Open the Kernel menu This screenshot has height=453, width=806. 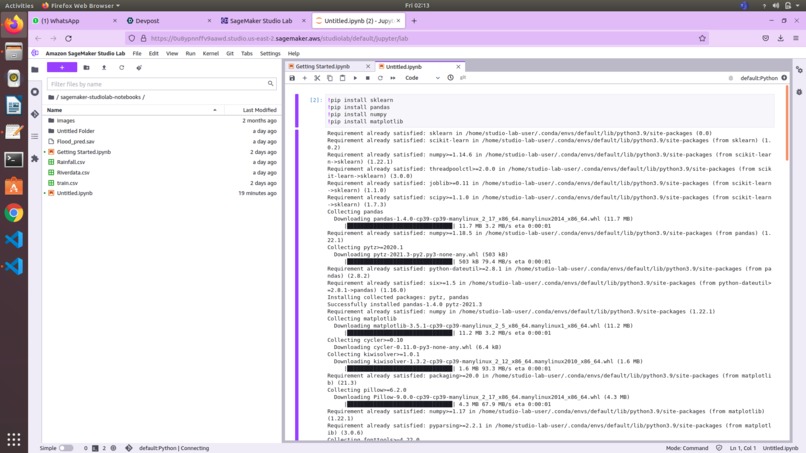pos(210,53)
